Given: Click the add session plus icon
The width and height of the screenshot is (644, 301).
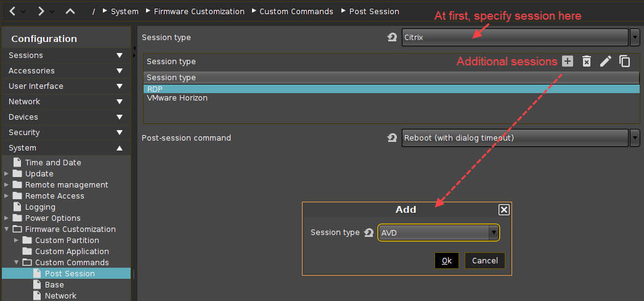Looking at the screenshot, I should tap(568, 61).
